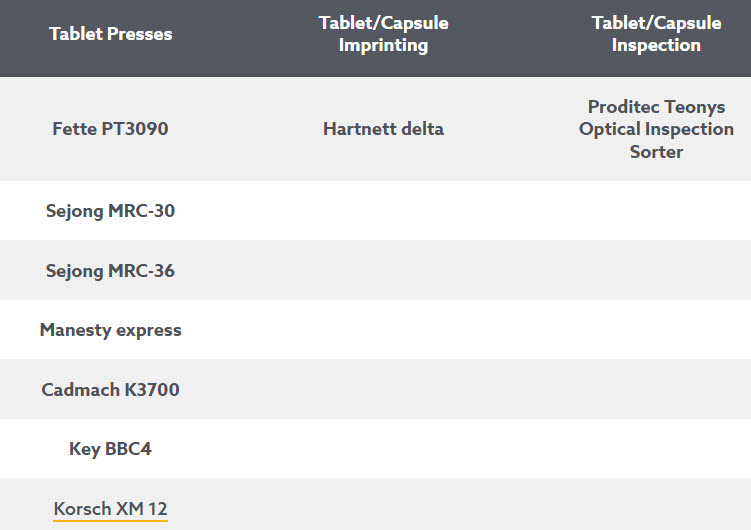Click empty Inspection cell in Key BBC4 row
This screenshot has width=751, height=530.
[x=656, y=449]
